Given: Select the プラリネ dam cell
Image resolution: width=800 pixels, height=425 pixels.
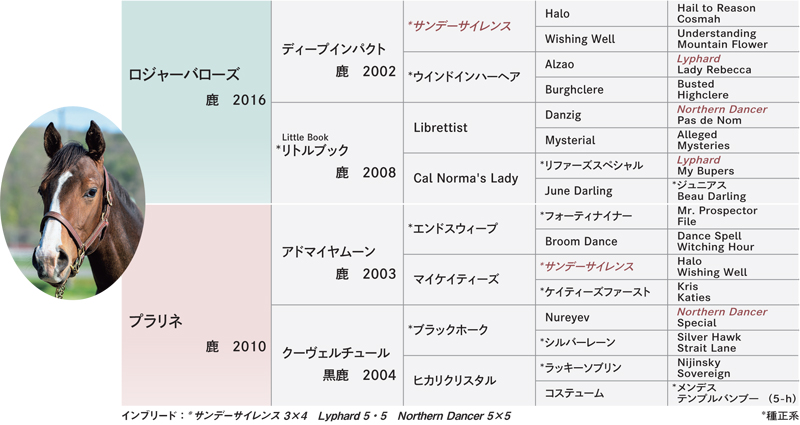Looking at the screenshot, I should (x=196, y=305).
